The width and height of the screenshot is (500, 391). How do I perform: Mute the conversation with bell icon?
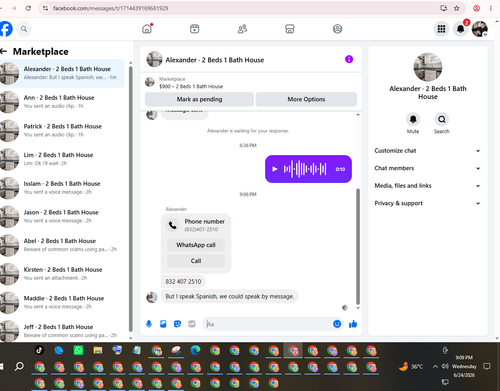point(413,119)
